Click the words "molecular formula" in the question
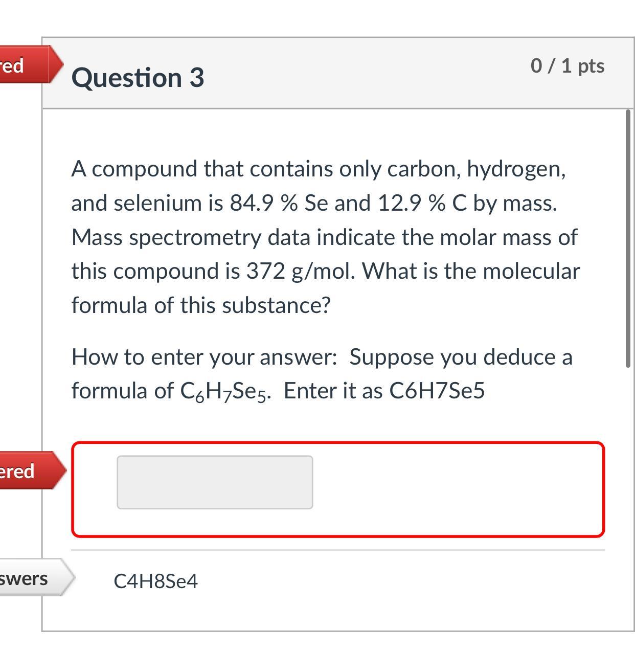635x672 pixels. click(531, 271)
